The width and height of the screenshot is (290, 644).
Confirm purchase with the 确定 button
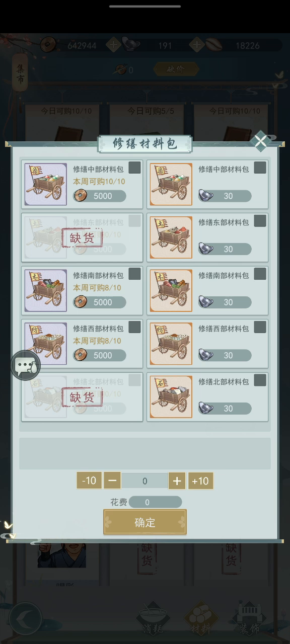point(145,522)
